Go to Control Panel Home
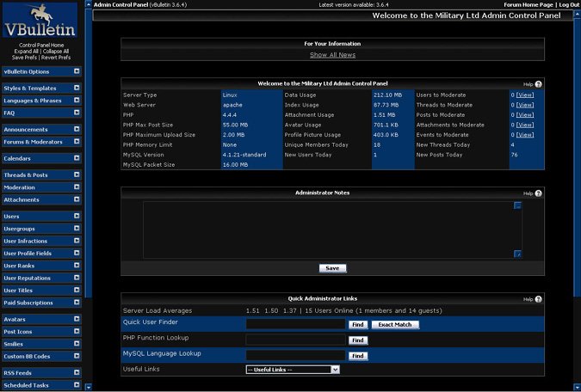This screenshot has height=392, width=581. (41, 46)
